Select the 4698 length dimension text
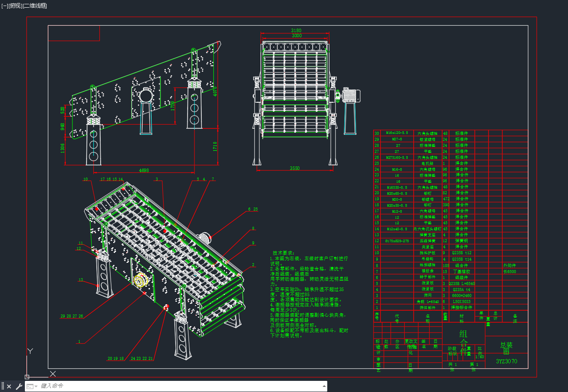Viewport: 568px width, 392px height. [x=144, y=170]
